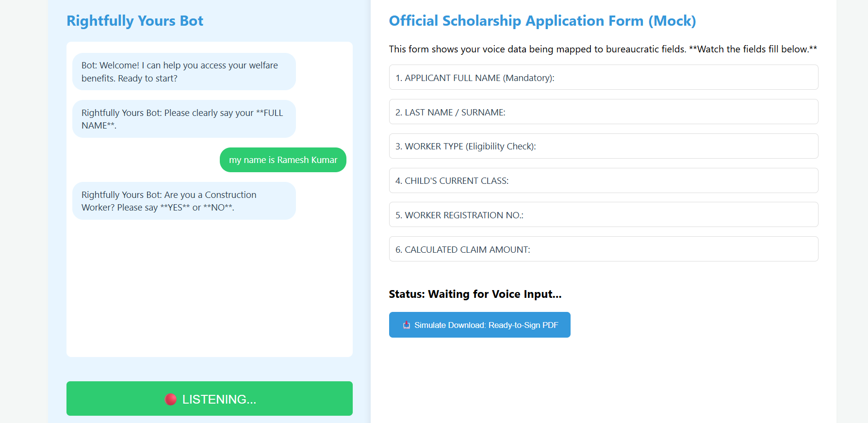Click the Construction Worker question bubble
Viewport: 868px width, 423px height.
coord(184,201)
